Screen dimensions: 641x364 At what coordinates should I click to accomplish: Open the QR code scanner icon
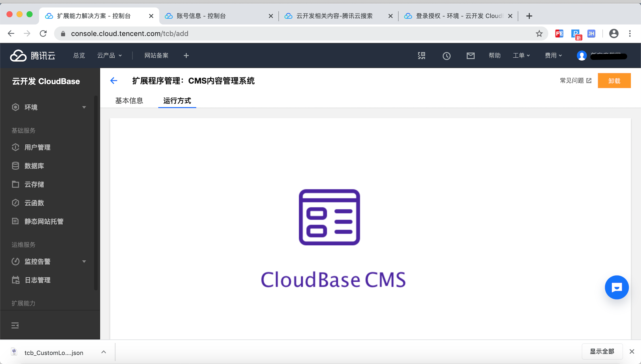[x=422, y=56]
